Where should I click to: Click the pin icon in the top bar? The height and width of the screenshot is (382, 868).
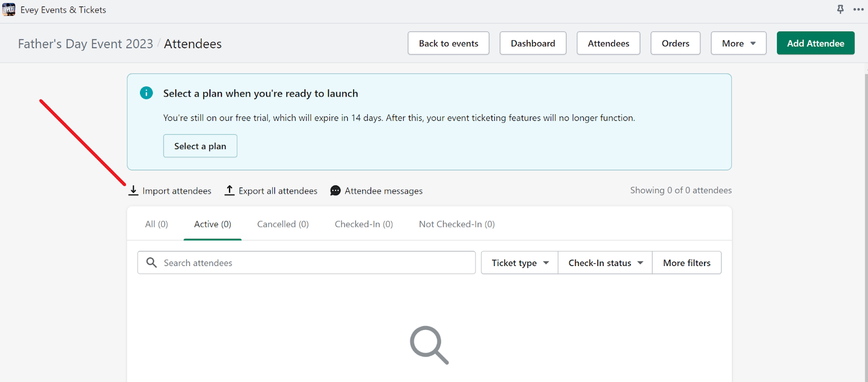click(x=840, y=9)
